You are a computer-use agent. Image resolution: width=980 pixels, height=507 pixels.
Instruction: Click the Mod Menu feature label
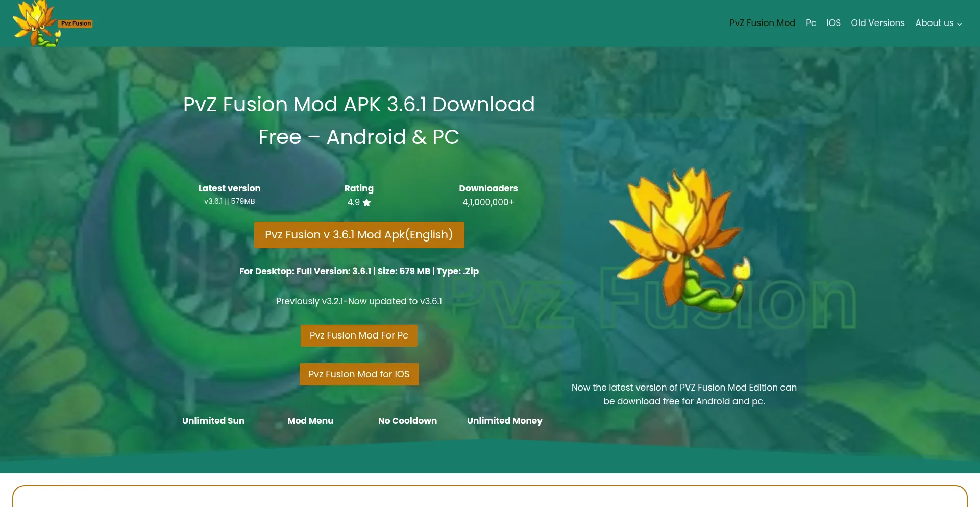310,421
